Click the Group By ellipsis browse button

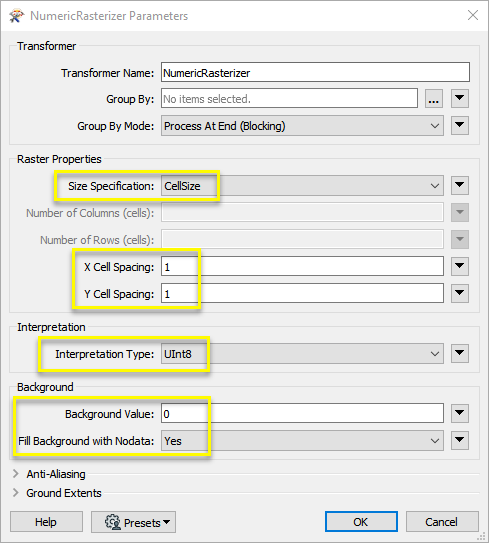[434, 99]
